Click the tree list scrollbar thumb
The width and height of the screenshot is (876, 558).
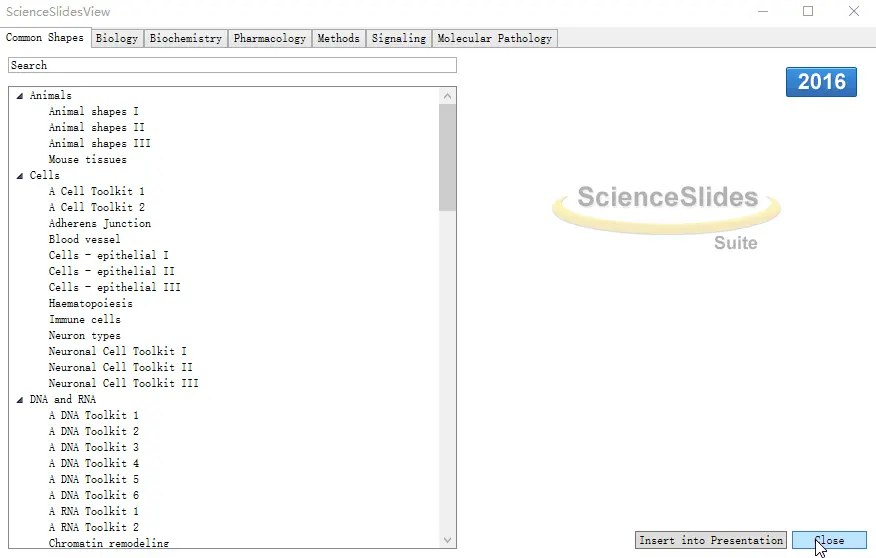(x=447, y=158)
